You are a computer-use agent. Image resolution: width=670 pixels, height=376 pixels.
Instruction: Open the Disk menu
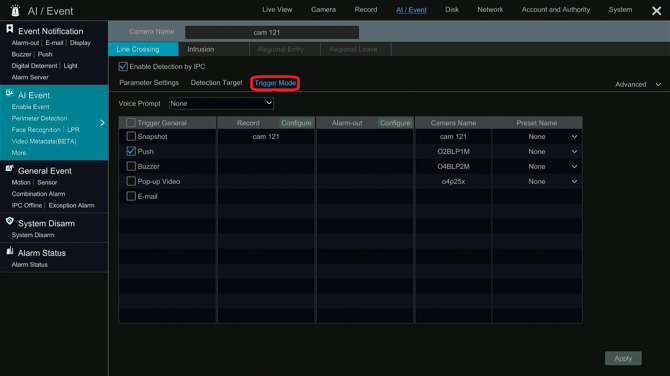point(452,9)
